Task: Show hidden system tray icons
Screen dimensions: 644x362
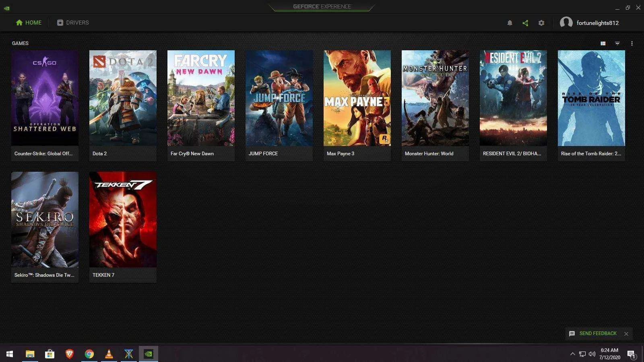Action: [x=572, y=354]
